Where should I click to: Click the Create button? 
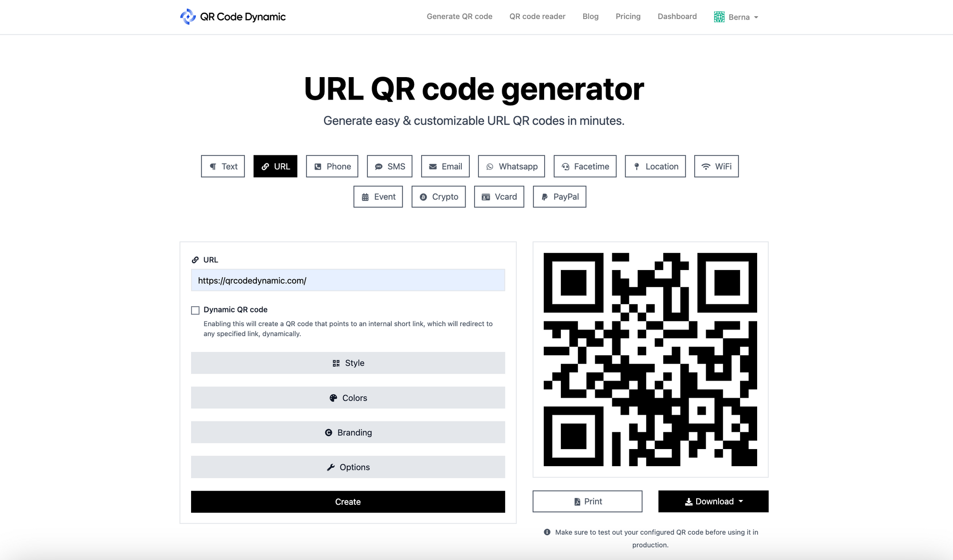pos(347,501)
